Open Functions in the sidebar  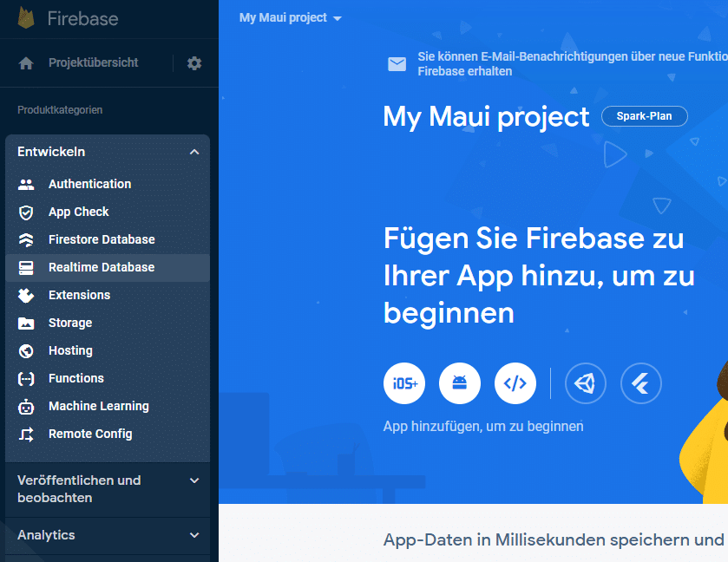[108, 379]
